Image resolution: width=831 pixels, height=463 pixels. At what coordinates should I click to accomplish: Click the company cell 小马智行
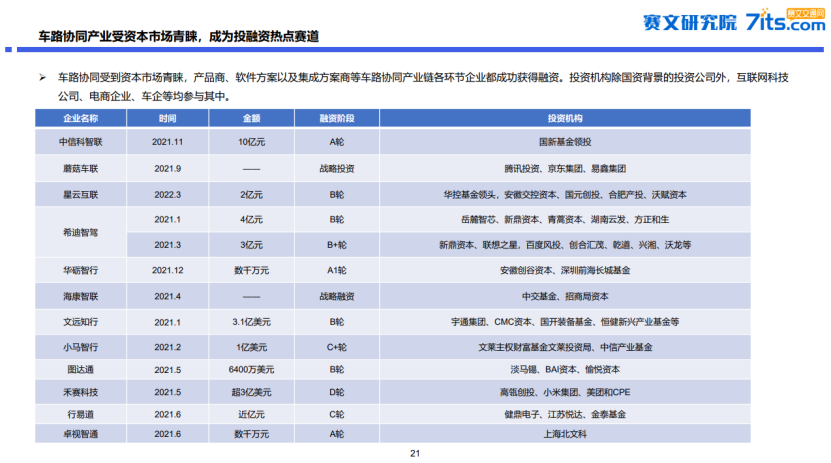[81, 347]
